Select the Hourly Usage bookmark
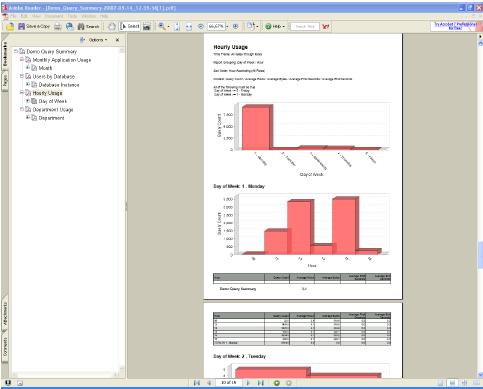Viewport: 483px width, 389px height. [x=47, y=93]
